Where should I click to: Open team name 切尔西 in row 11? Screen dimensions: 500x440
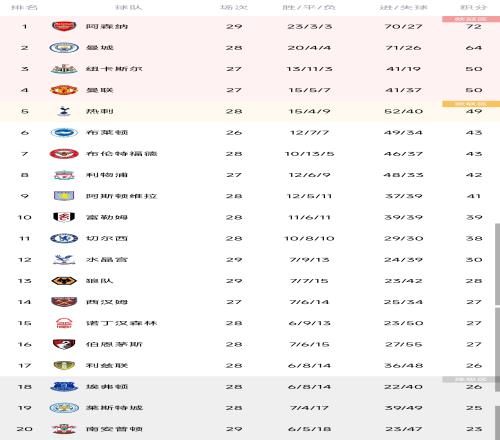107,238
